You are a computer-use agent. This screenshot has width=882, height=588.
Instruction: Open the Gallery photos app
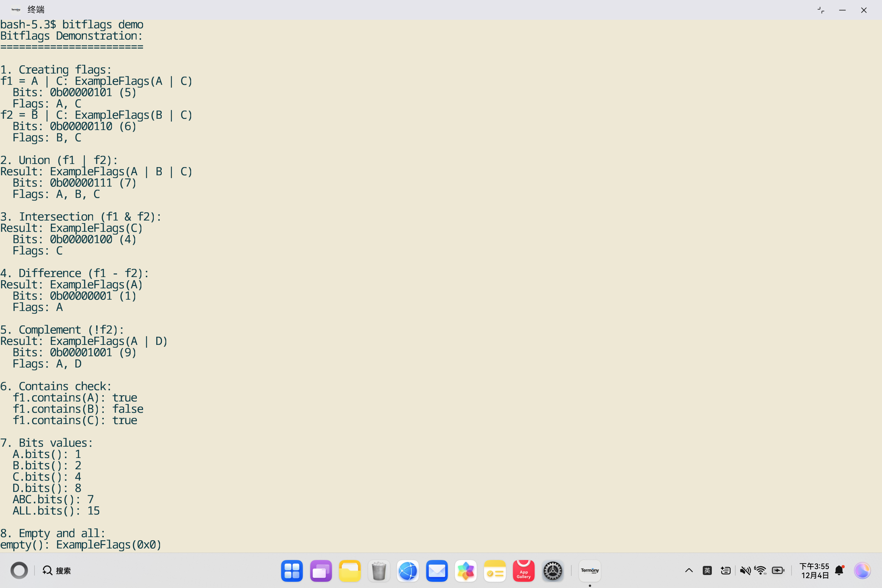point(466,570)
